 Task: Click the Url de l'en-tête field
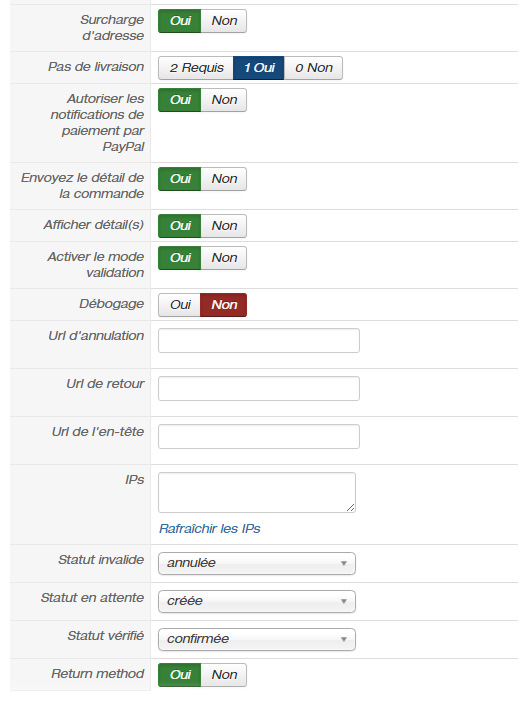[259, 436]
